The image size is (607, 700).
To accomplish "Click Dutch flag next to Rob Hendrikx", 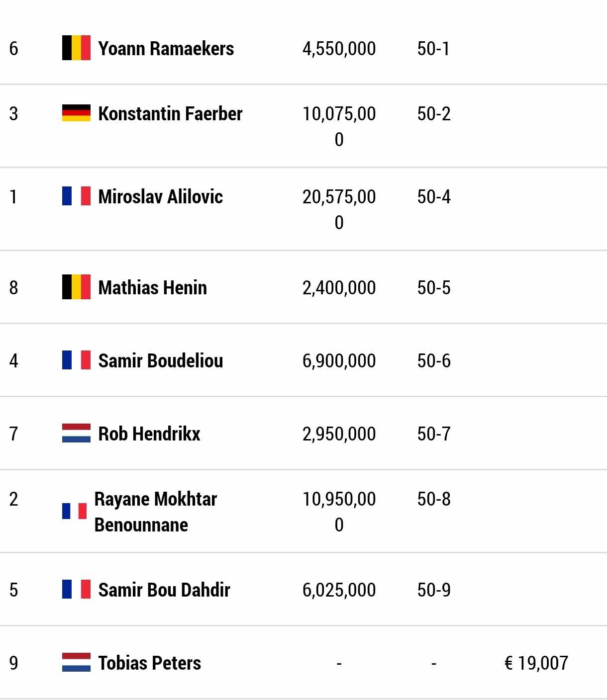I will pos(76,433).
